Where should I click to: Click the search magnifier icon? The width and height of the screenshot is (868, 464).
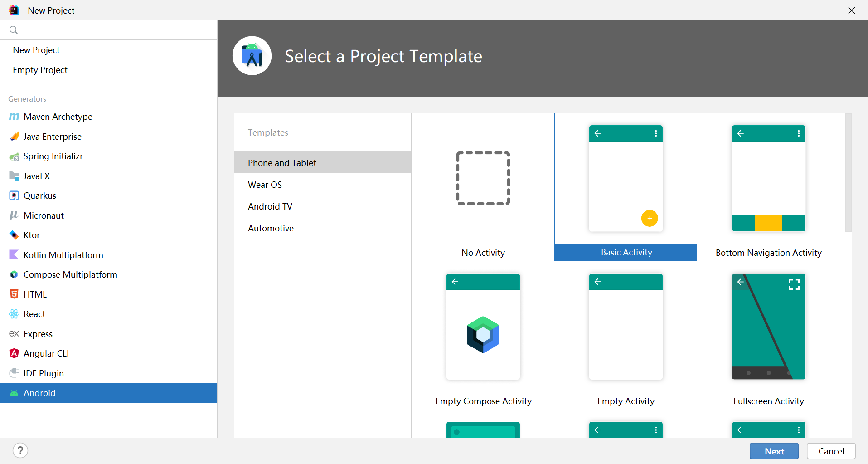tap(14, 30)
